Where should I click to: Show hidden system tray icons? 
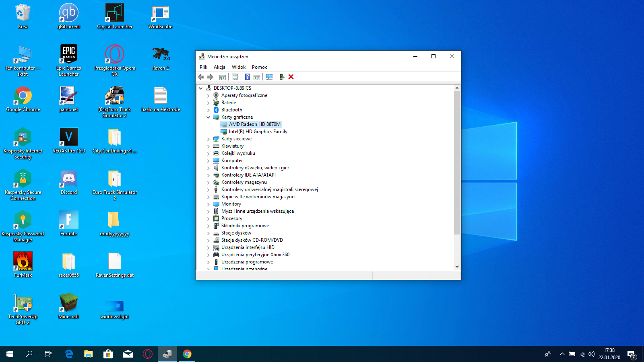click(562, 354)
